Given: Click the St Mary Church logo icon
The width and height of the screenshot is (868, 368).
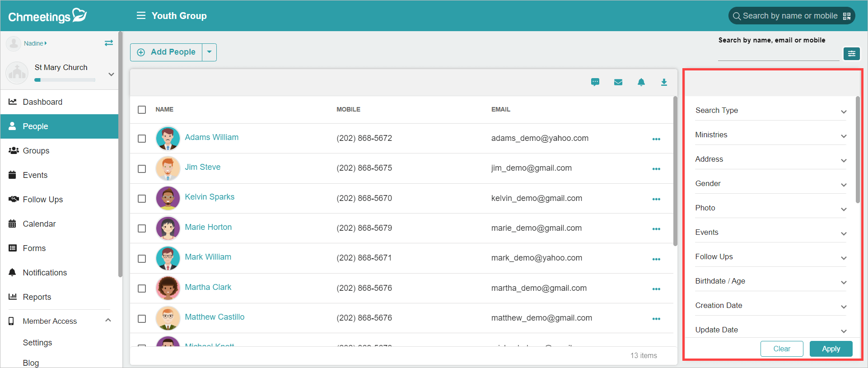Looking at the screenshot, I should (17, 73).
